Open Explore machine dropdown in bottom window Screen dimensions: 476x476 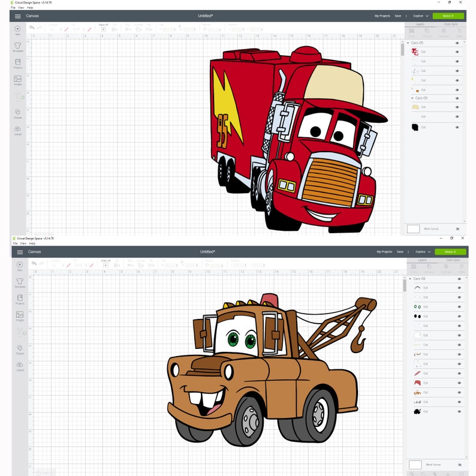[x=423, y=252]
